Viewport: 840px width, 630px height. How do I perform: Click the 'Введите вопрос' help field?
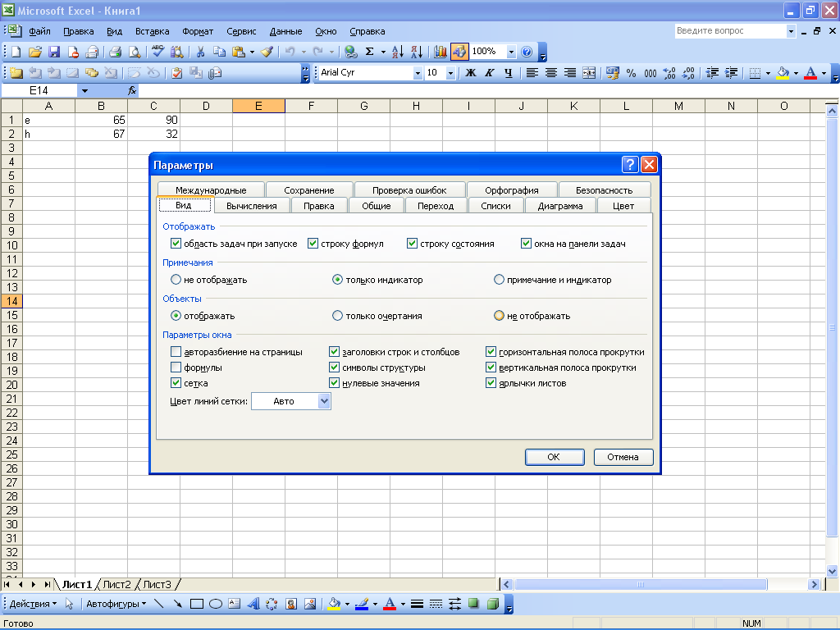[x=730, y=31]
